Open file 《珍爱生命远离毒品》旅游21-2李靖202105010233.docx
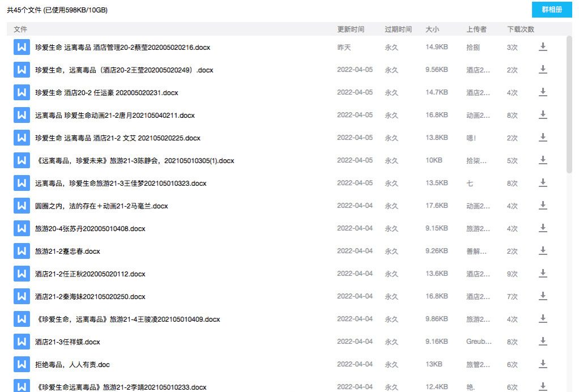Image resolution: width=579 pixels, height=392 pixels. (121, 387)
